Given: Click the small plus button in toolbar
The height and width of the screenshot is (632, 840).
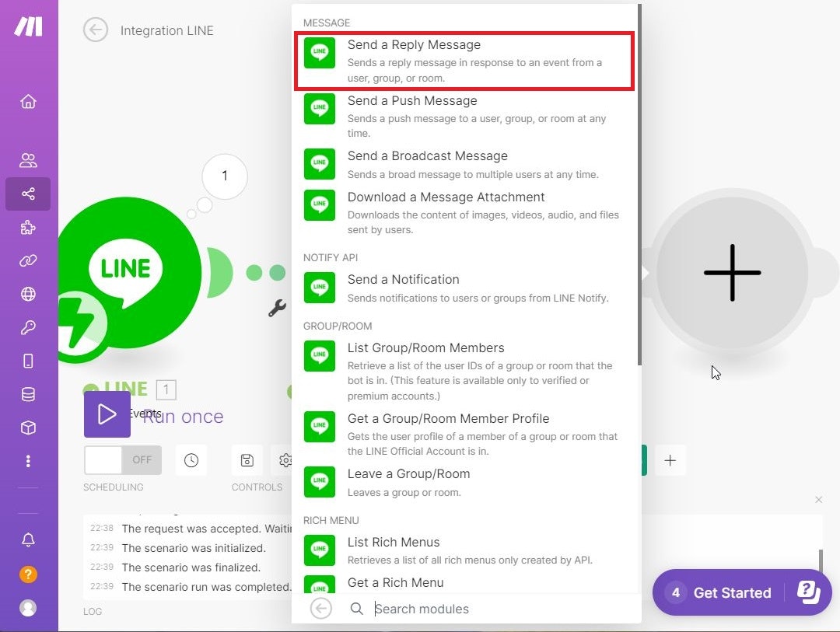Looking at the screenshot, I should [x=670, y=460].
